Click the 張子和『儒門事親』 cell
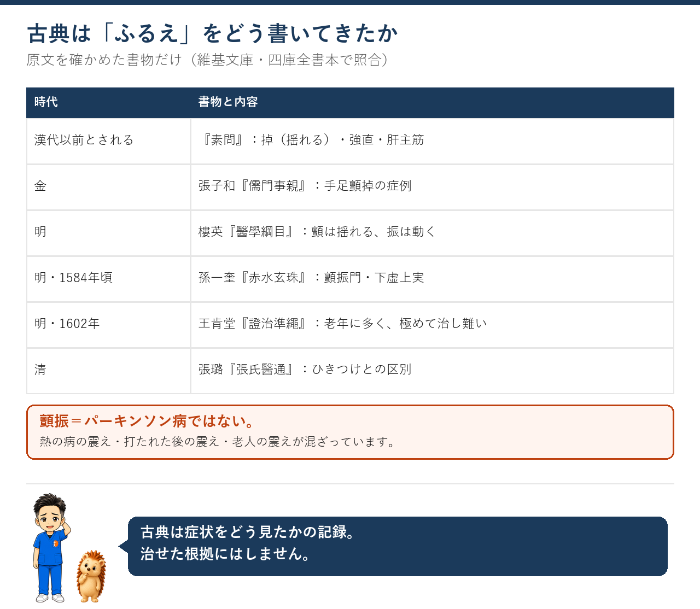The width and height of the screenshot is (700, 609). point(432,187)
